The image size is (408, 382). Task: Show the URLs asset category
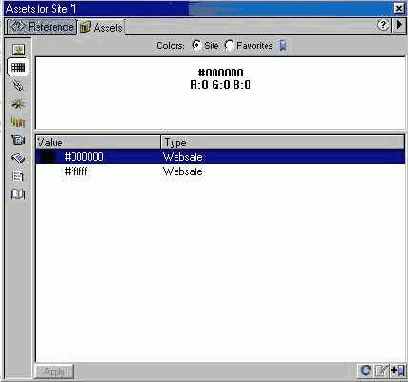(x=18, y=86)
